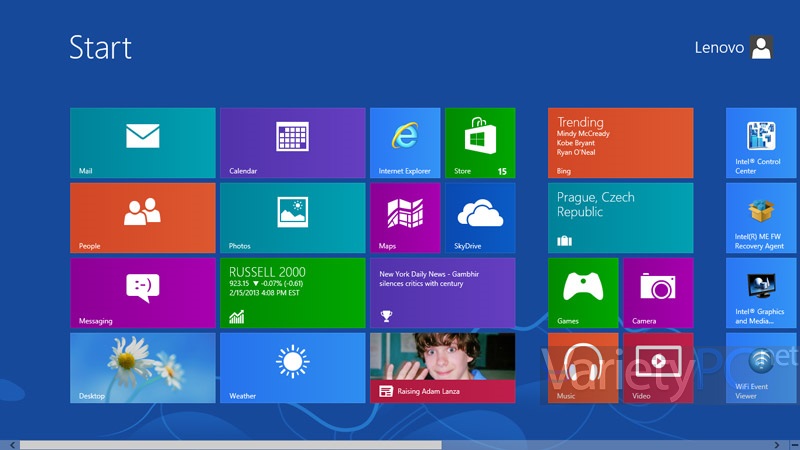Open the RUSSELL 2000 finance tile
This screenshot has height=450, width=800.
coord(293,293)
